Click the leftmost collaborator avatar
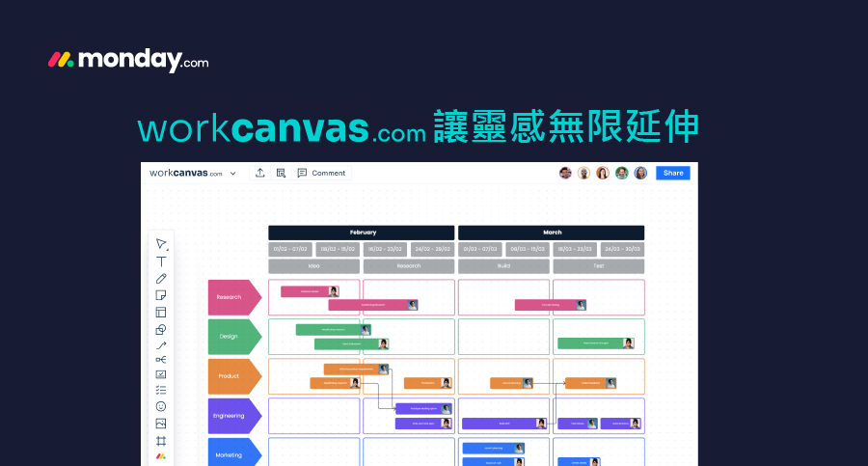Viewport: 868px width, 466px height. click(565, 173)
